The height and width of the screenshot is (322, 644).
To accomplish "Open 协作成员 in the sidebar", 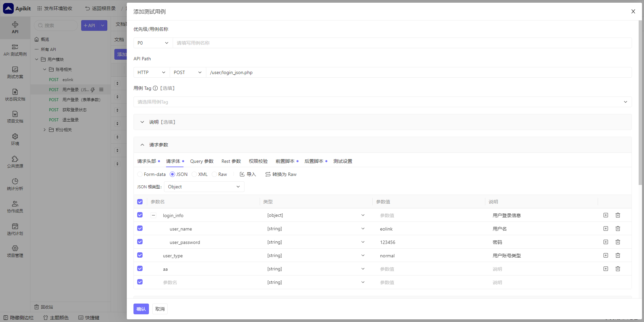I will pos(15,207).
